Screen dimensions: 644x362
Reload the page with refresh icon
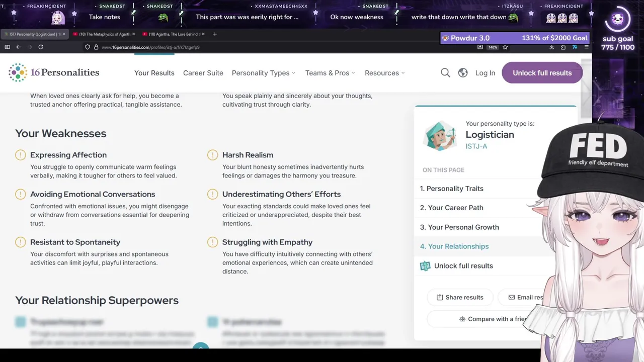click(x=41, y=47)
